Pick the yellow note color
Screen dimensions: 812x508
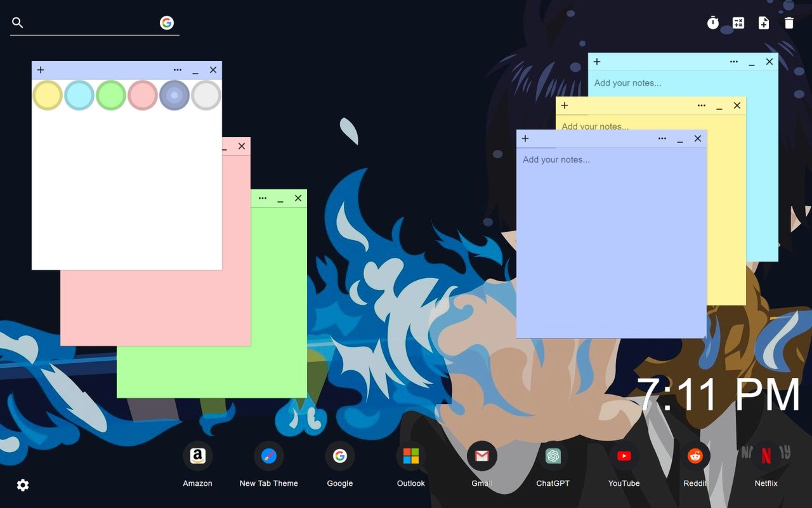pos(48,95)
